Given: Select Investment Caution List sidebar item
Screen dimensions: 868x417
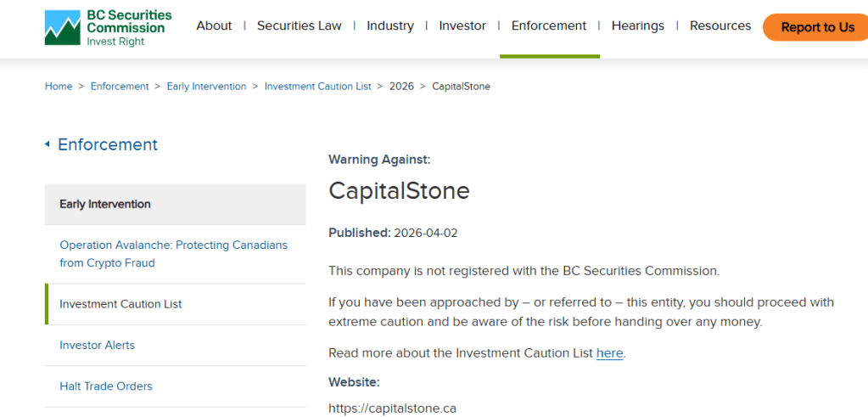Looking at the screenshot, I should [120, 304].
